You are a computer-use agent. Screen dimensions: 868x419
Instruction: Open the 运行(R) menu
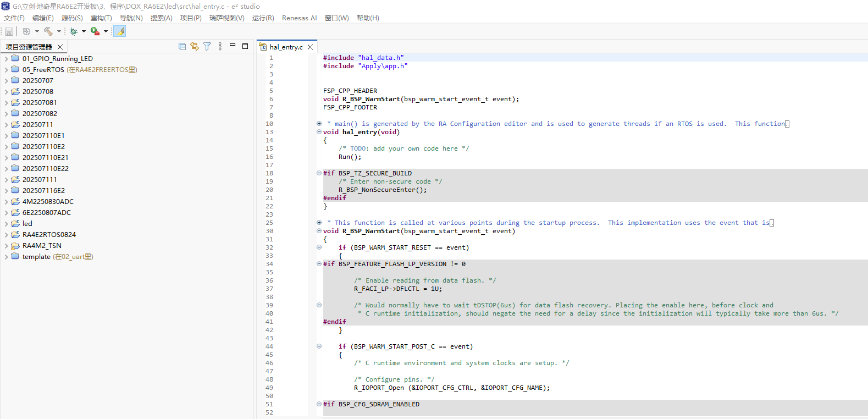click(263, 18)
